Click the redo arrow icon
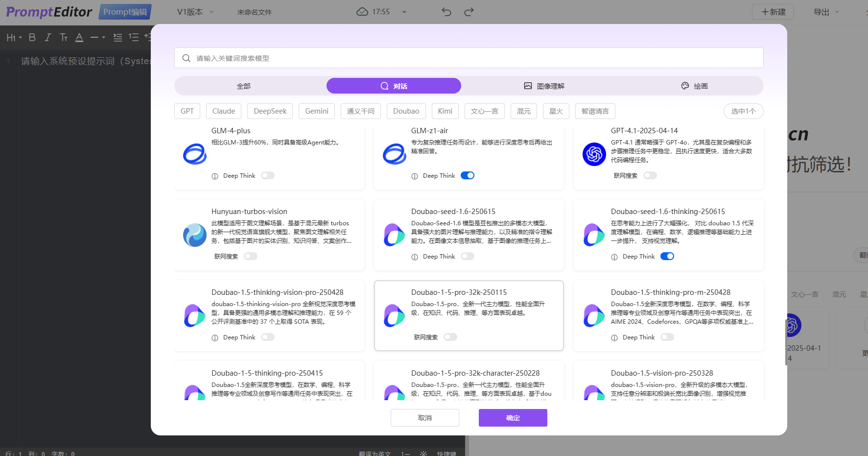 pos(469,12)
